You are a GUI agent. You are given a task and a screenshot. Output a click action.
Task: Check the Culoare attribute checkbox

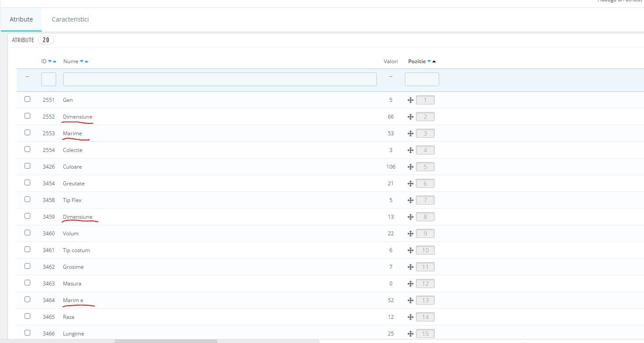27,166
